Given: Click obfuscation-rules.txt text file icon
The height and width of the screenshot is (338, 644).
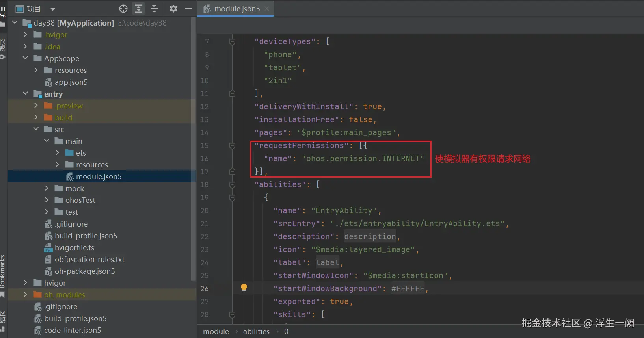Looking at the screenshot, I should [x=48, y=259].
